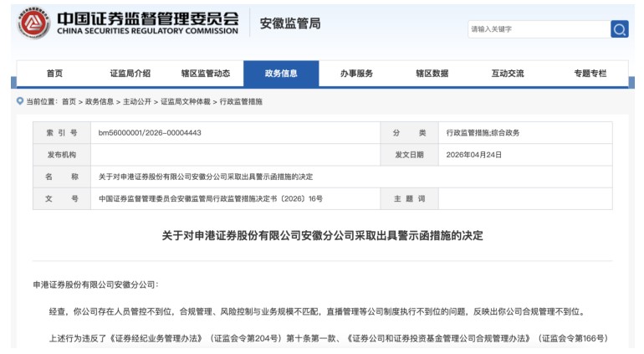This screenshot has height=354, width=644.
Task: Open the 专题专栏 navigation tab
Action: pos(590,73)
